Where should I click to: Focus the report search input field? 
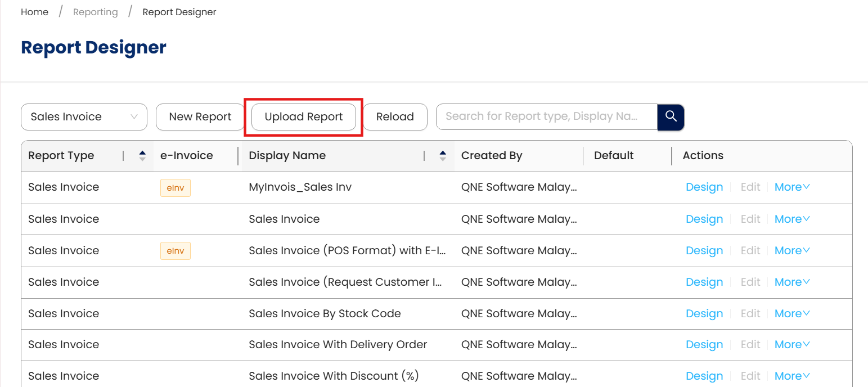click(546, 117)
